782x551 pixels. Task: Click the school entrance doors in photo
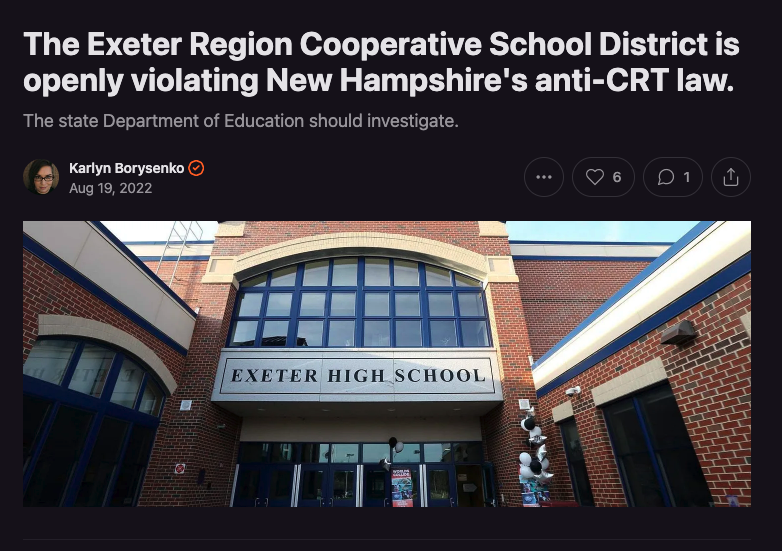359,484
